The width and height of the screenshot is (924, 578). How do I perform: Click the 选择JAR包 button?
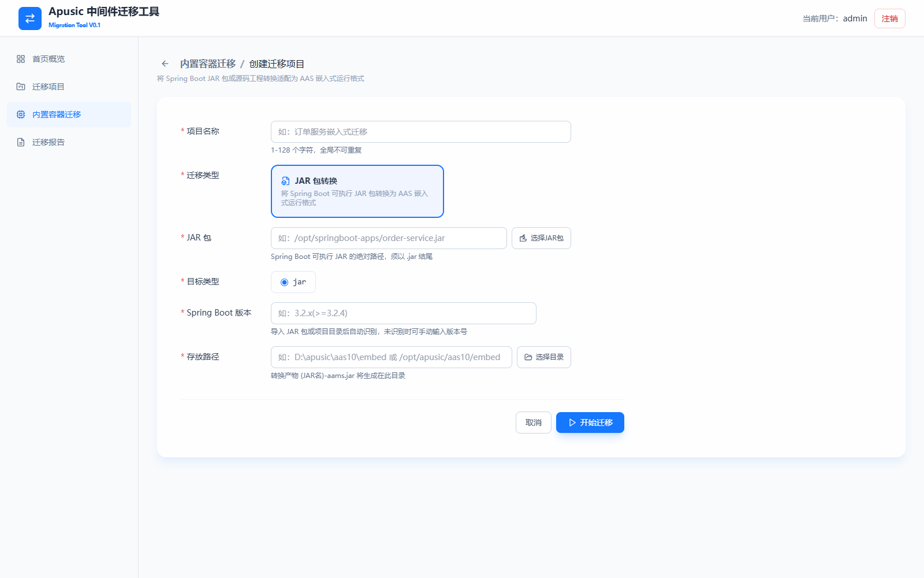point(541,238)
